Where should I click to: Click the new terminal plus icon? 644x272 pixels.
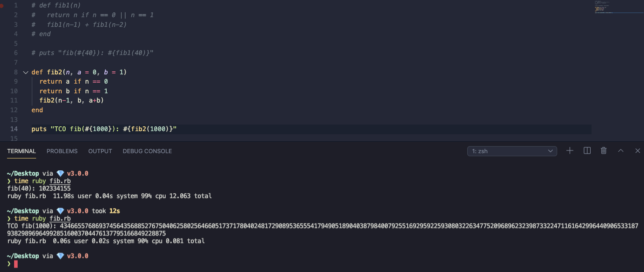click(570, 151)
